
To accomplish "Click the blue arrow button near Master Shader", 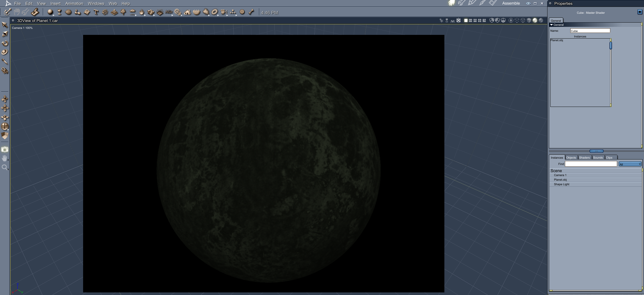I will coord(639,12).
